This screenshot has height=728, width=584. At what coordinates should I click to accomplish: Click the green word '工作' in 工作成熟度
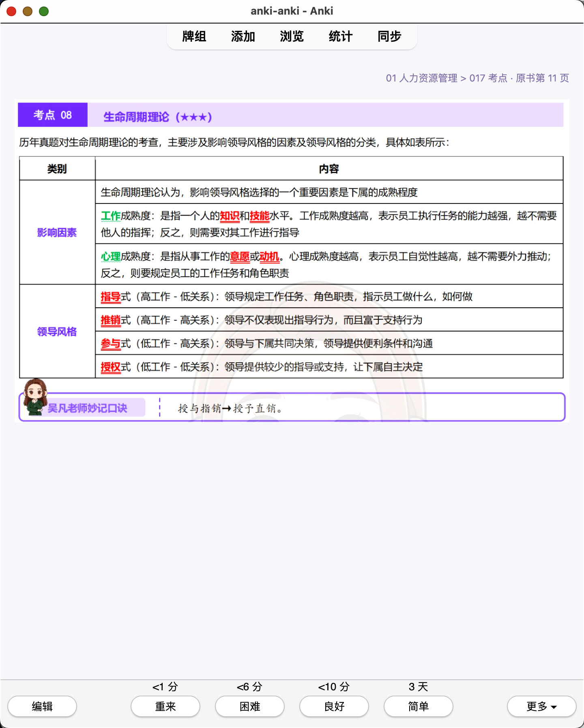pos(111,216)
